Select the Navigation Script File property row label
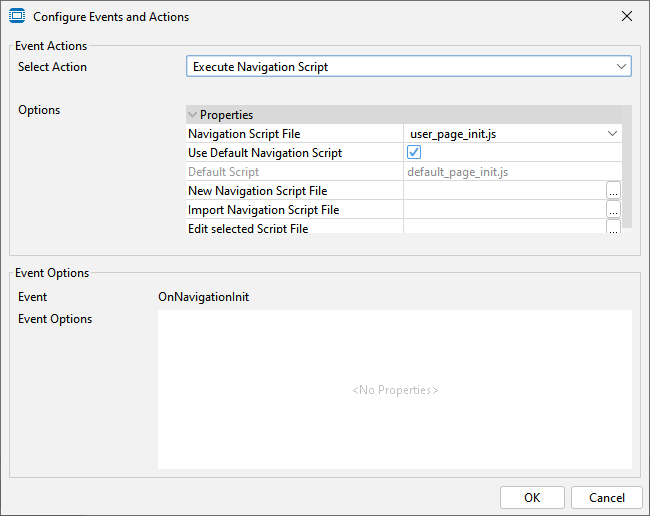650x516 pixels. click(244, 134)
